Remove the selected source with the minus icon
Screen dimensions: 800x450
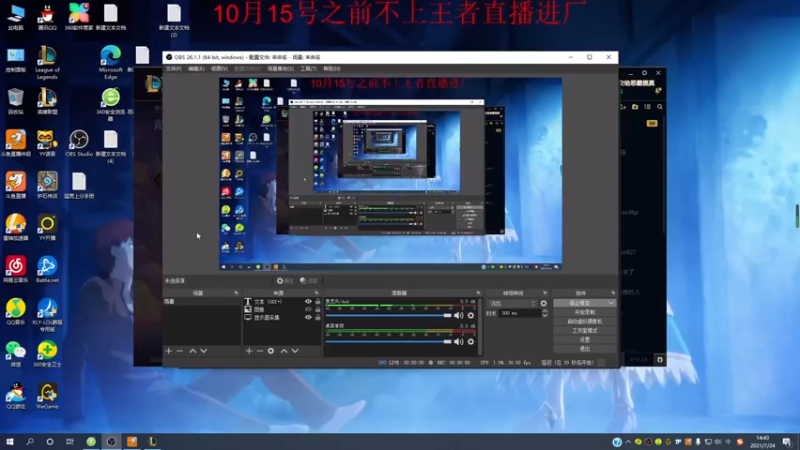tap(260, 351)
